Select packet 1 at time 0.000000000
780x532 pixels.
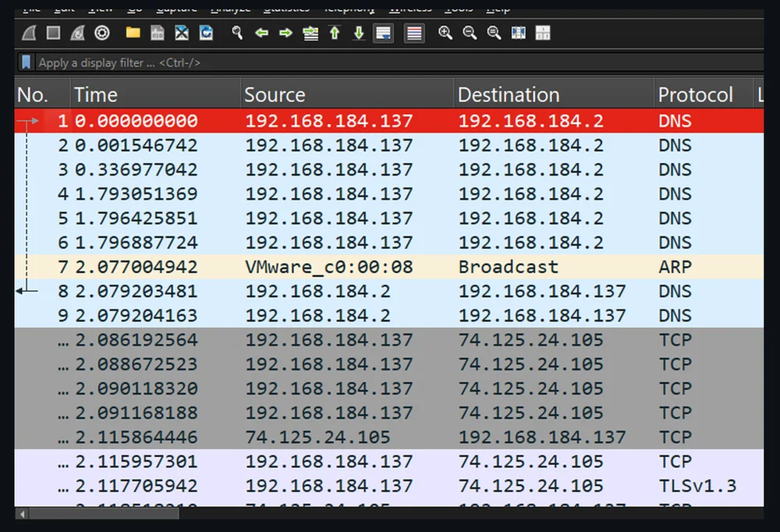click(389, 121)
